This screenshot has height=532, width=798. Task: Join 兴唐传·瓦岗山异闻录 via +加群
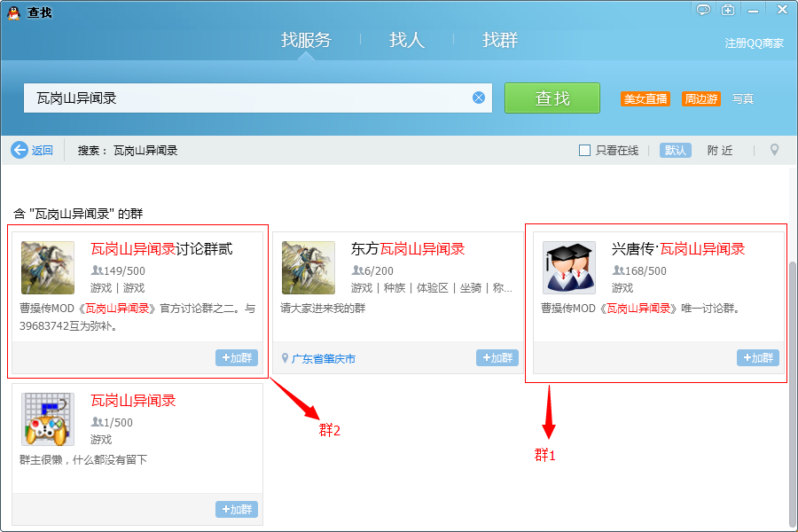coord(758,358)
